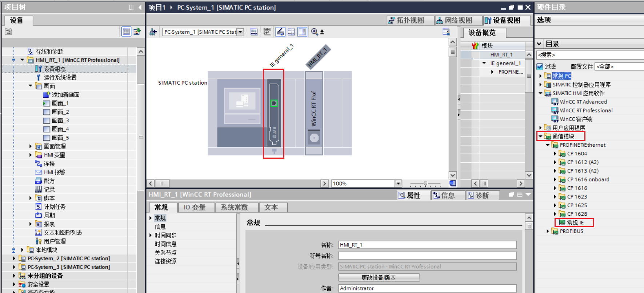Screen dimensions: 644x293
Task: Toggle the split panel layout toolbar button
Action: (x=302, y=32)
